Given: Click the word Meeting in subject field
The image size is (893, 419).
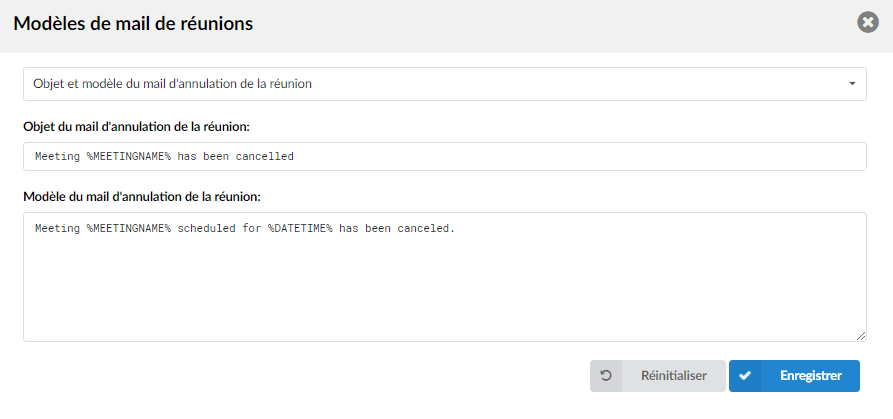Looking at the screenshot, I should tap(58, 157).
